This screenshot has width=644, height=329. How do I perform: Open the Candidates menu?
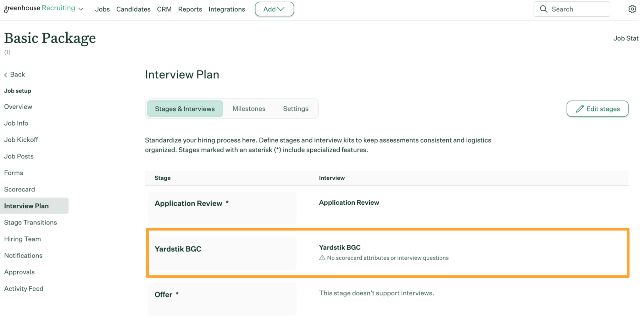click(133, 9)
